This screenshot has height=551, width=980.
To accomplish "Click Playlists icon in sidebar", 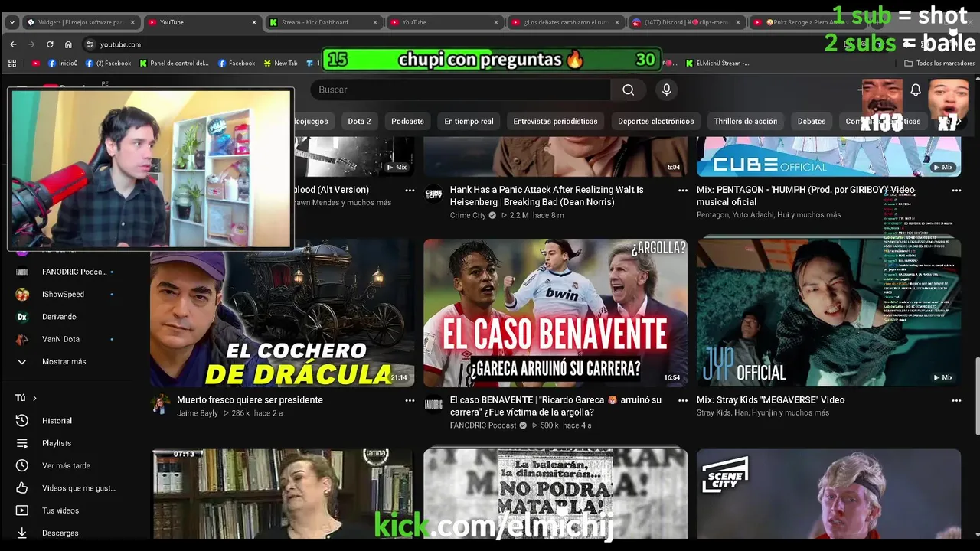I will [x=22, y=443].
